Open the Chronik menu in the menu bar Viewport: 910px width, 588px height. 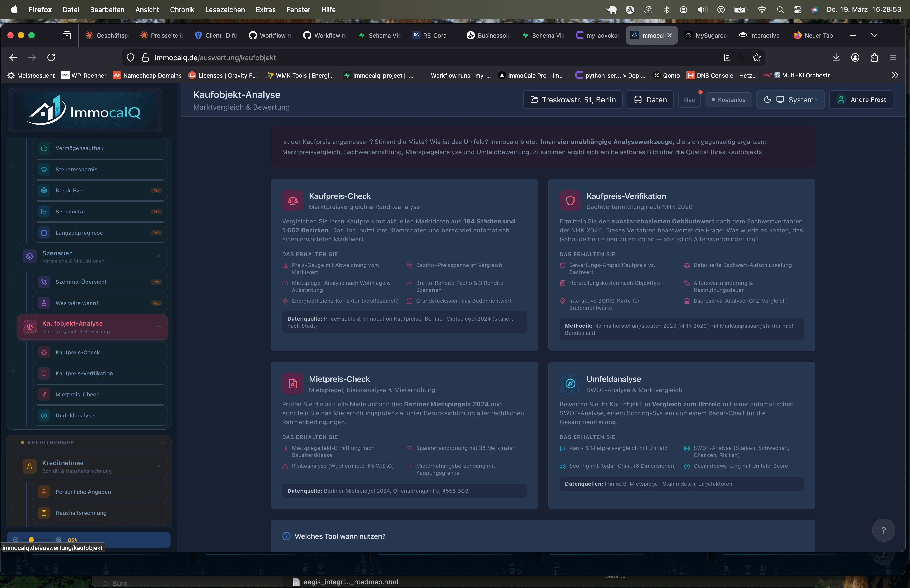pos(182,9)
